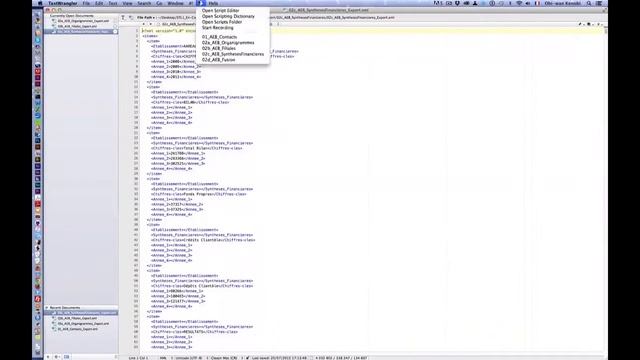Image resolution: width=640 pixels, height=360 pixels.
Task: Open the View menu
Action: pos(127,3)
